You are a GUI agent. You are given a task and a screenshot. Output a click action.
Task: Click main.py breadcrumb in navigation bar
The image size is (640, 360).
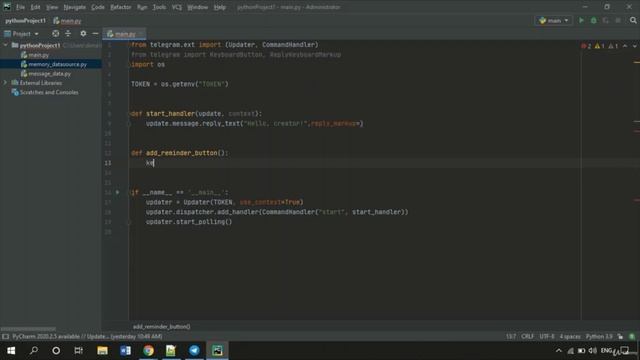(x=67, y=21)
